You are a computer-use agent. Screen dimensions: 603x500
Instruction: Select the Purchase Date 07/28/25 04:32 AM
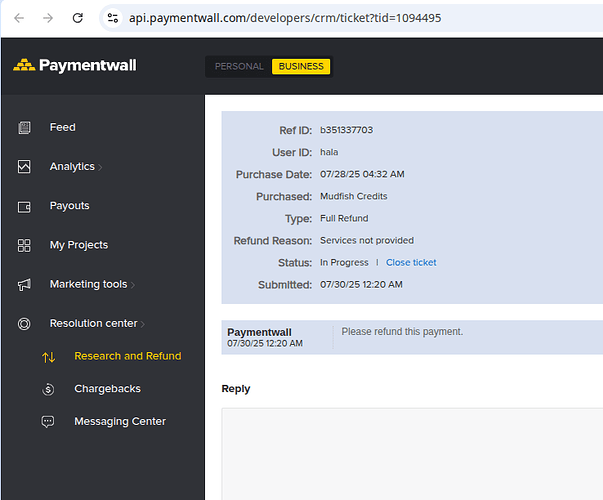[x=362, y=174]
